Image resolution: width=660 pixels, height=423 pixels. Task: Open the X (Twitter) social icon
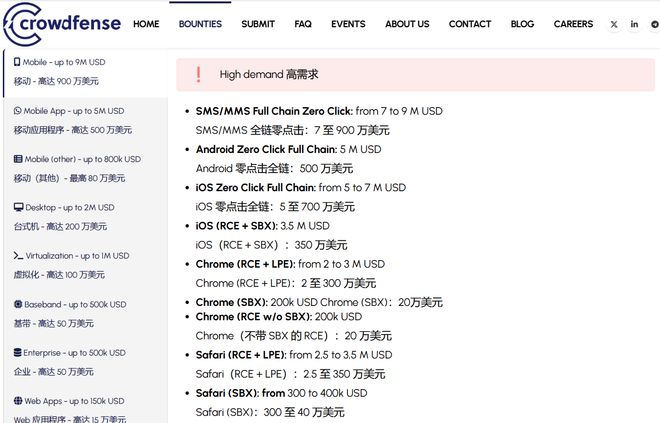pos(614,24)
